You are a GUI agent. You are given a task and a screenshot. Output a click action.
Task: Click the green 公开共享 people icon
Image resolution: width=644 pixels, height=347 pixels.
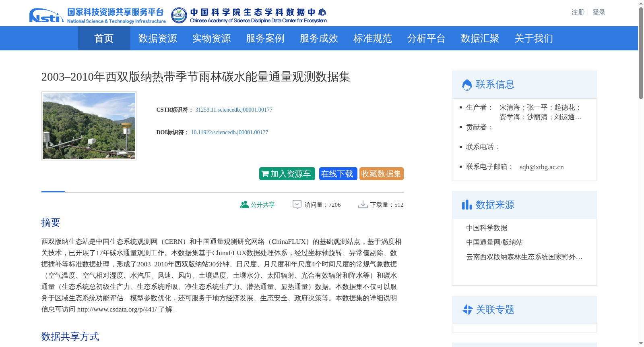tap(244, 205)
